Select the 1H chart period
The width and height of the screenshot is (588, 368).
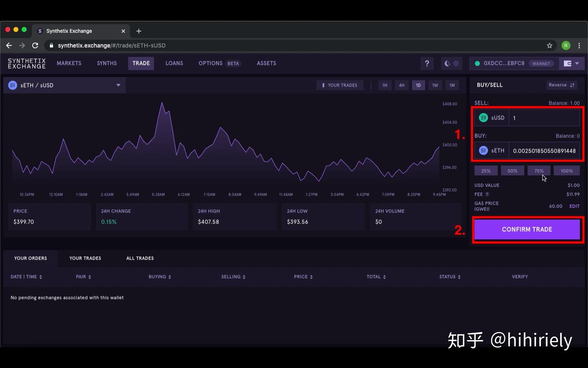coord(385,85)
